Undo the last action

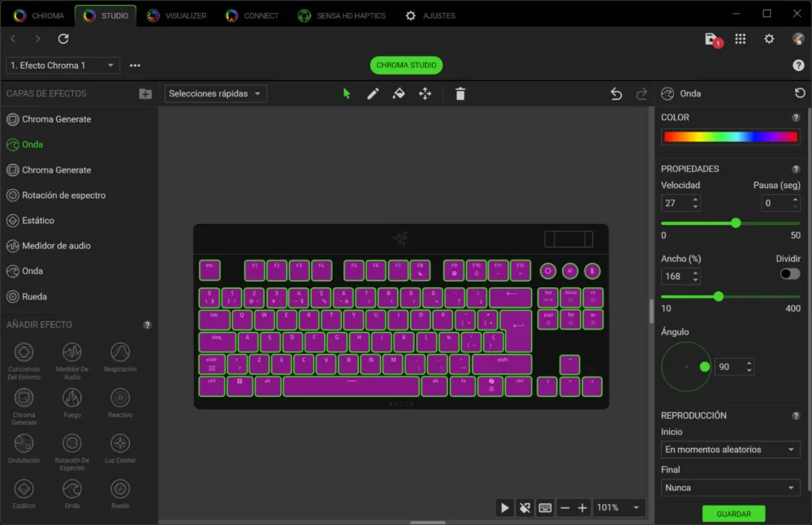pos(615,93)
